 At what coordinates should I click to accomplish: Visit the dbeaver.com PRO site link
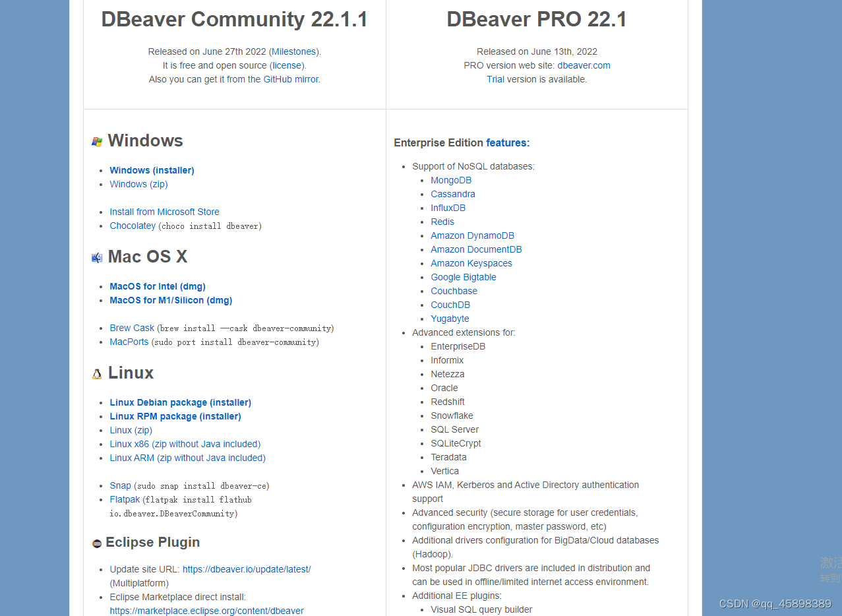point(584,65)
